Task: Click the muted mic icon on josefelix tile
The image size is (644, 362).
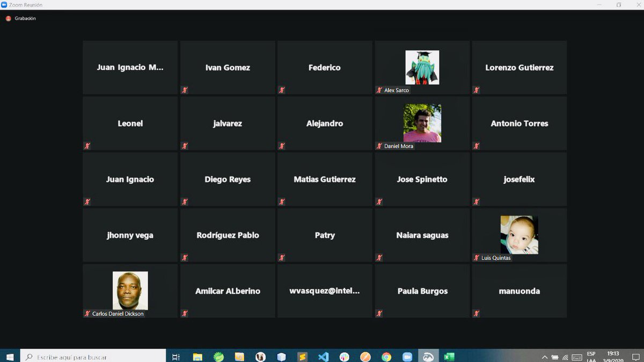Action: (477, 202)
